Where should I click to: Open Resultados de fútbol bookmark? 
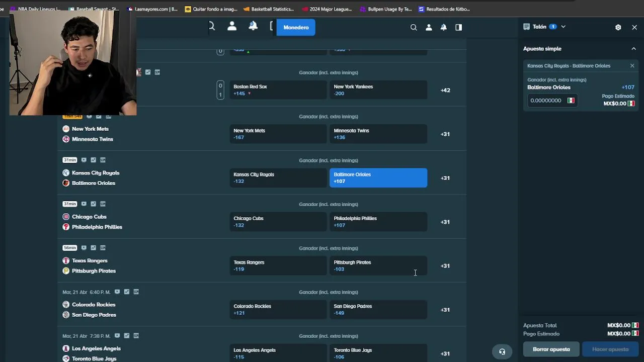tap(444, 9)
